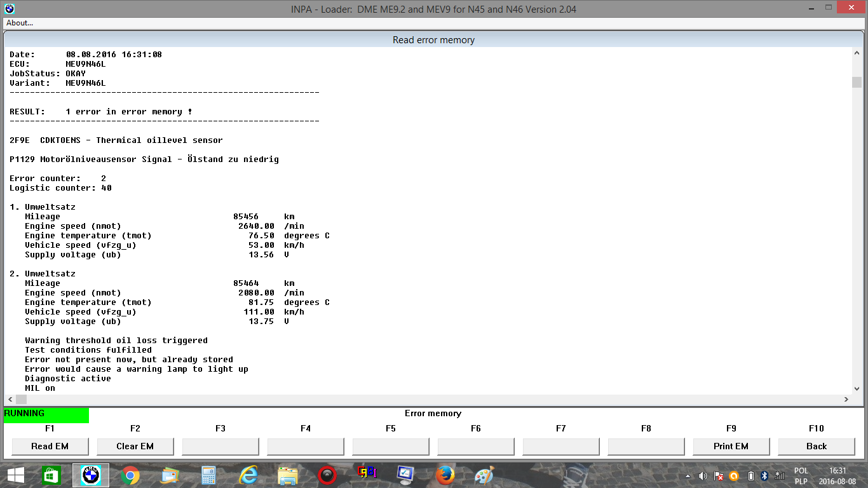
Task: Open the colorful GBI taskbar app
Action: [x=367, y=472]
